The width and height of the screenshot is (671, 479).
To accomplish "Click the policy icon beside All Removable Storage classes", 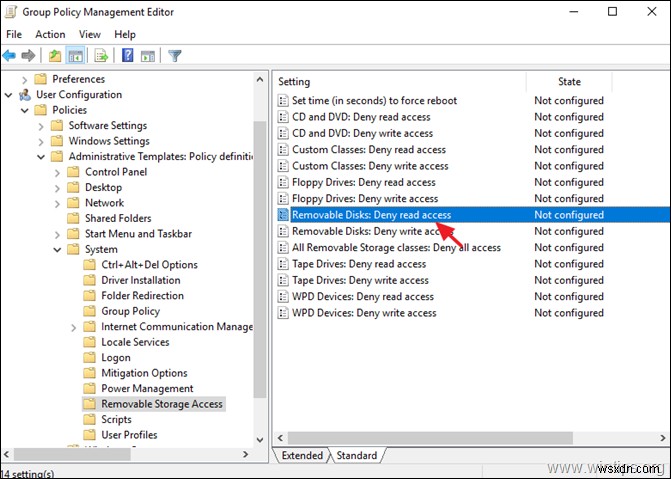I will point(283,248).
